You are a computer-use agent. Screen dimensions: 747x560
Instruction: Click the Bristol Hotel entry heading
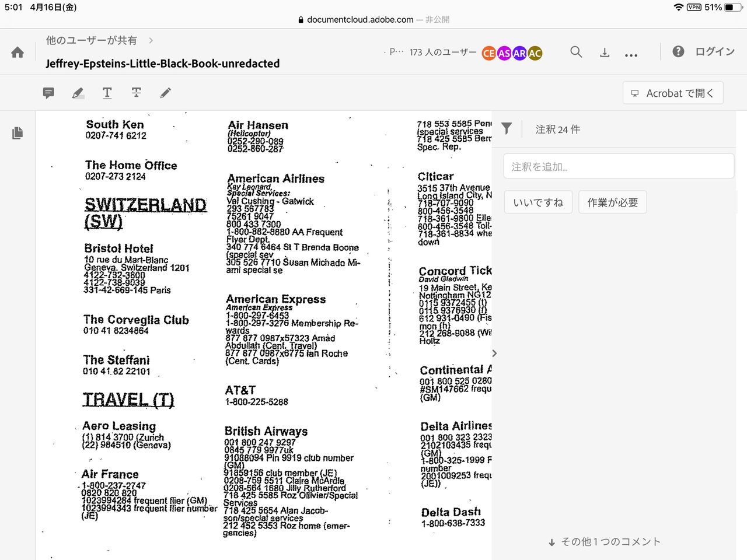[118, 249]
